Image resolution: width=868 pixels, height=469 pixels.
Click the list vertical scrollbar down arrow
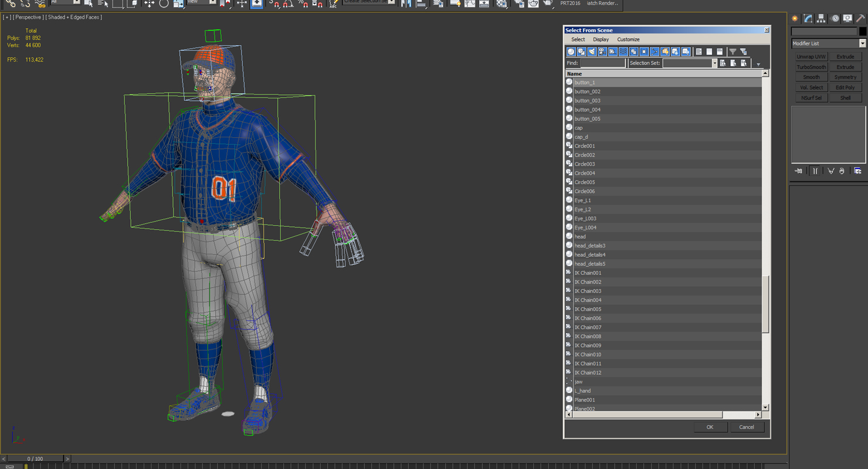[x=765, y=407]
